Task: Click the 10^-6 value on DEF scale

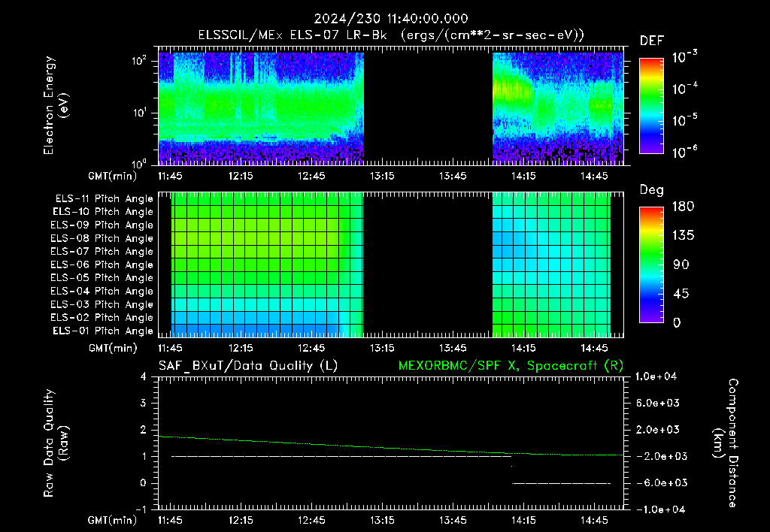Action: point(684,152)
